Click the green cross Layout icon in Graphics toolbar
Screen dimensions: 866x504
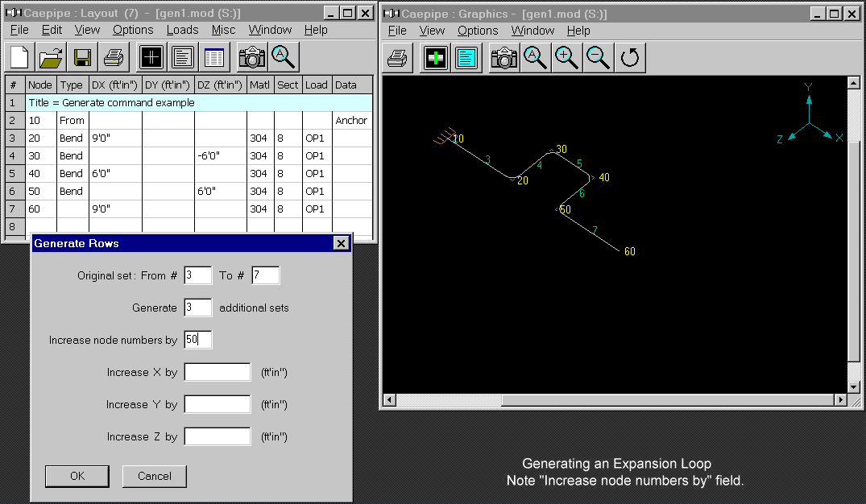pos(435,58)
